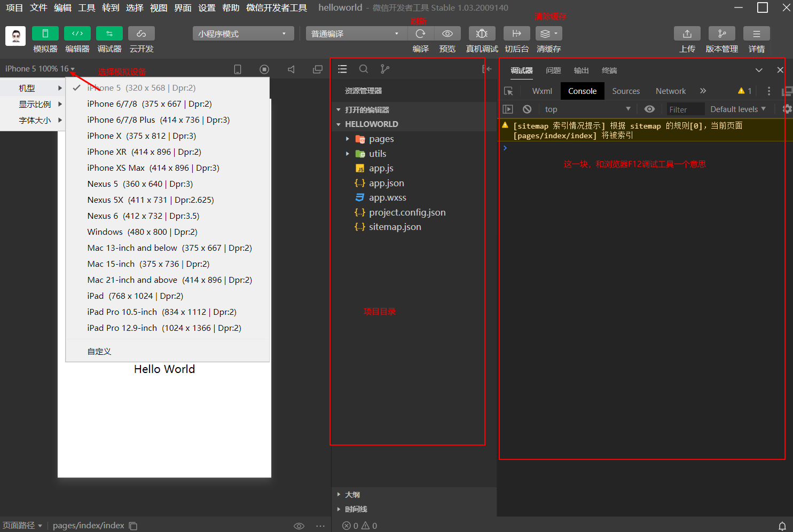Image resolution: width=793 pixels, height=532 pixels.
Task: Switch to the Network tab
Action: (671, 91)
